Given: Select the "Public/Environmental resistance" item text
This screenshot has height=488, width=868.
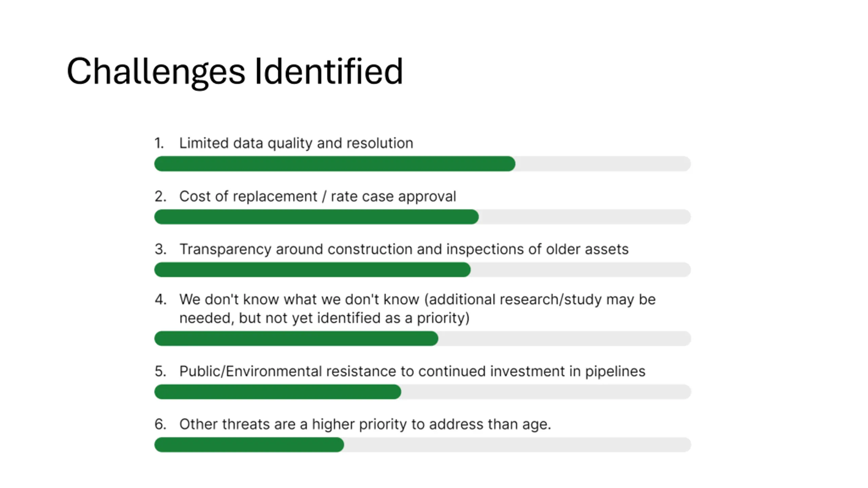Looking at the screenshot, I should tap(412, 371).
